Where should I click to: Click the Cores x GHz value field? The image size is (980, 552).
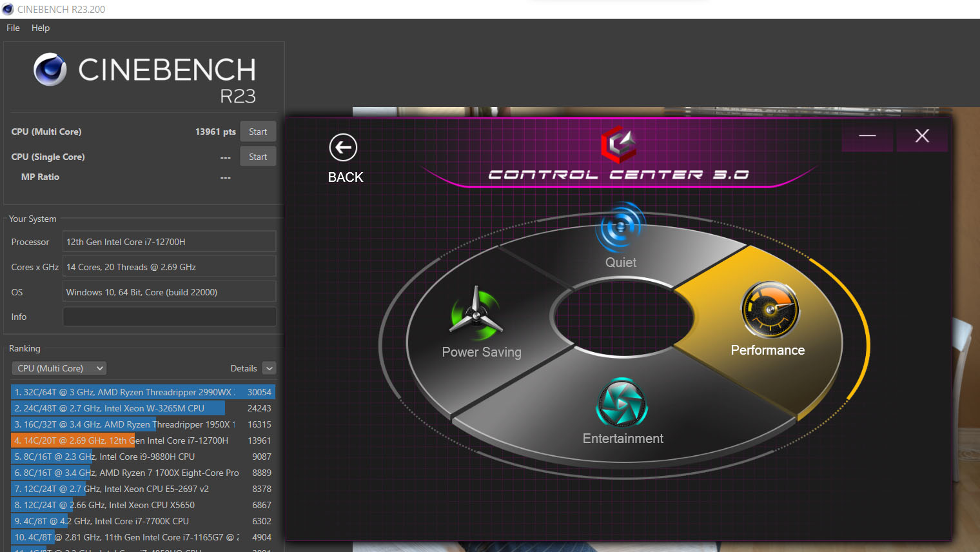coord(170,267)
